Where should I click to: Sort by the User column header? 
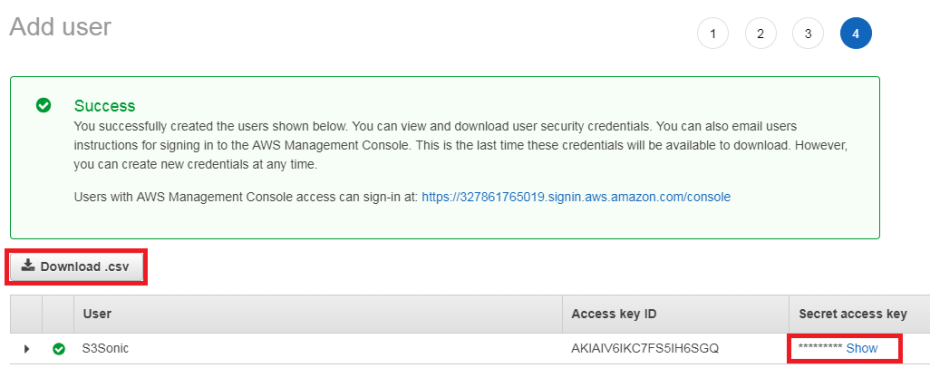(97, 313)
